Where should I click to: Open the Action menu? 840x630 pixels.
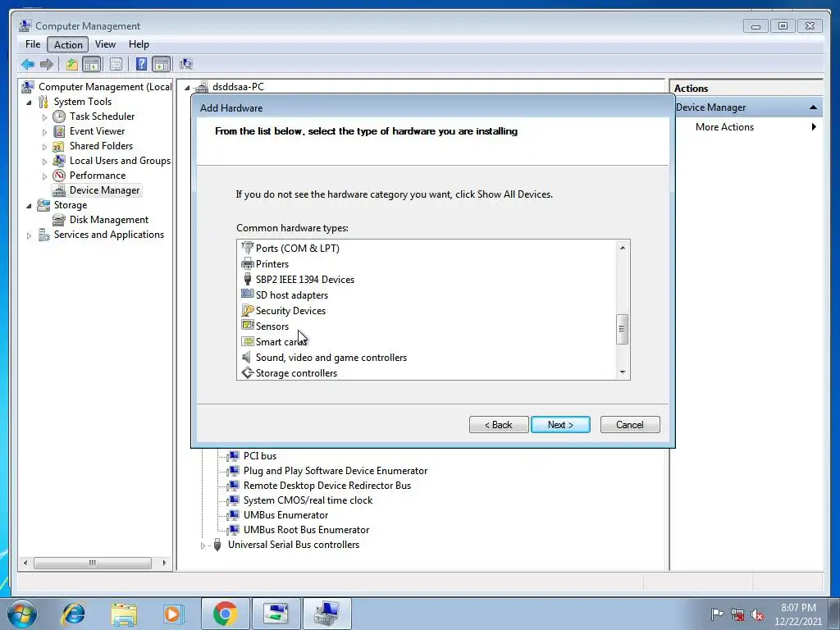click(68, 44)
